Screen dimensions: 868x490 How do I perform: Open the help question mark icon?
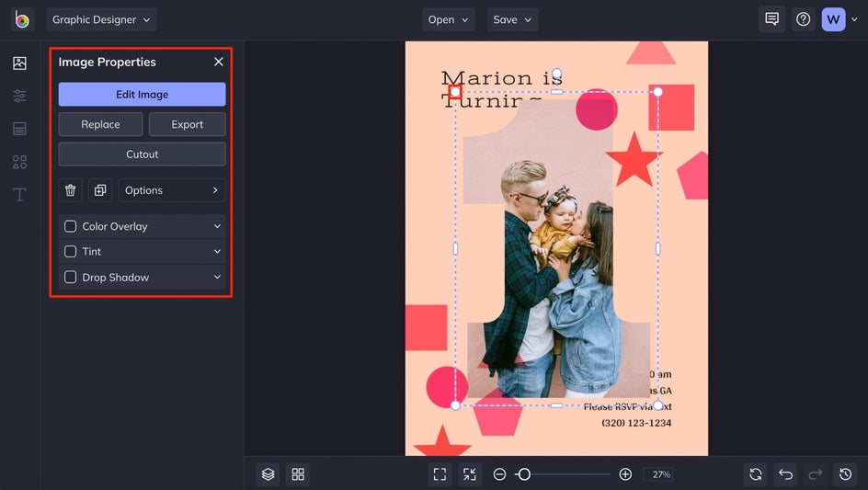pos(803,19)
